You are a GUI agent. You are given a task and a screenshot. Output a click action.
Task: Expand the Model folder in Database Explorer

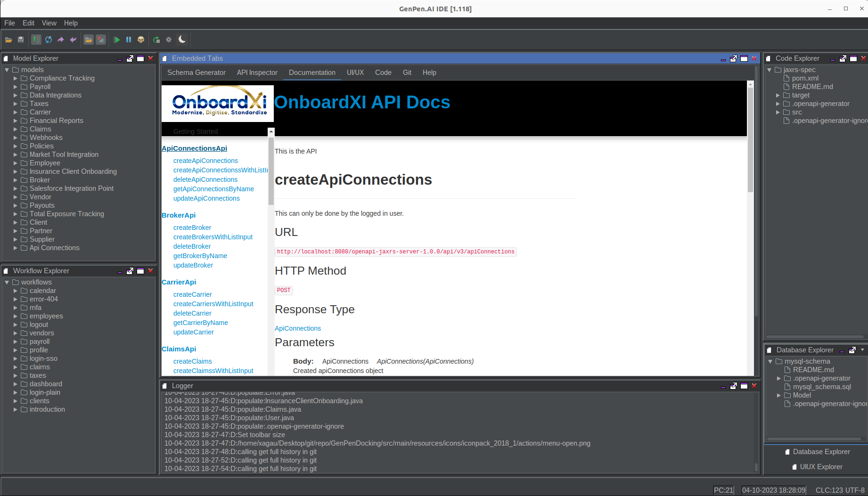(x=779, y=395)
